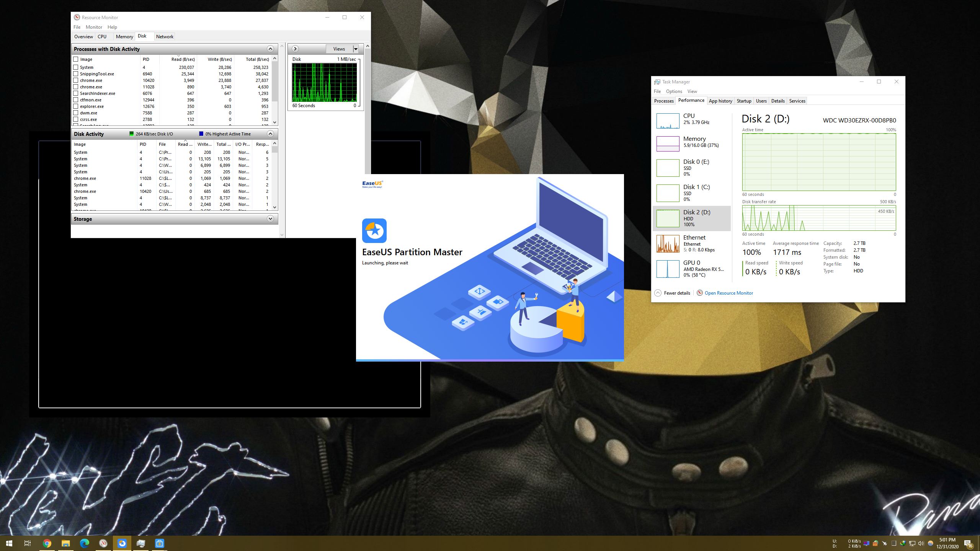Open the Views dropdown arrow
The image size is (980, 551).
(x=356, y=49)
